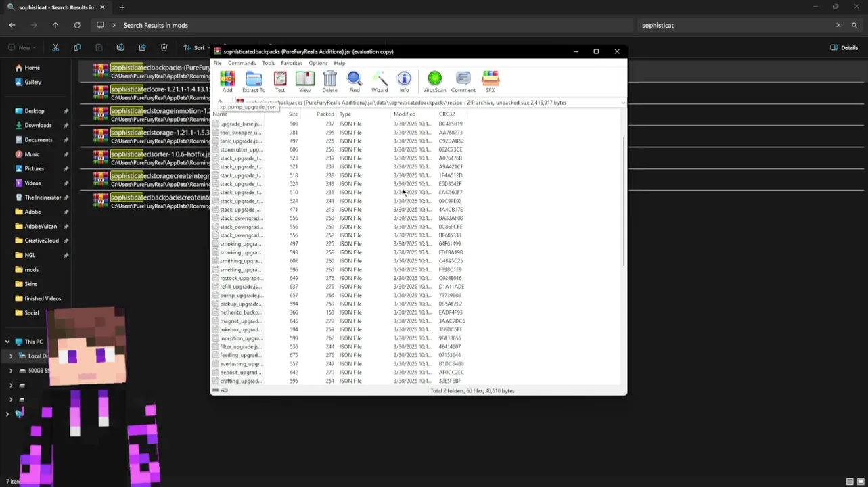
Task: Click the Share icon in Explorer toolbar
Action: tap(142, 47)
